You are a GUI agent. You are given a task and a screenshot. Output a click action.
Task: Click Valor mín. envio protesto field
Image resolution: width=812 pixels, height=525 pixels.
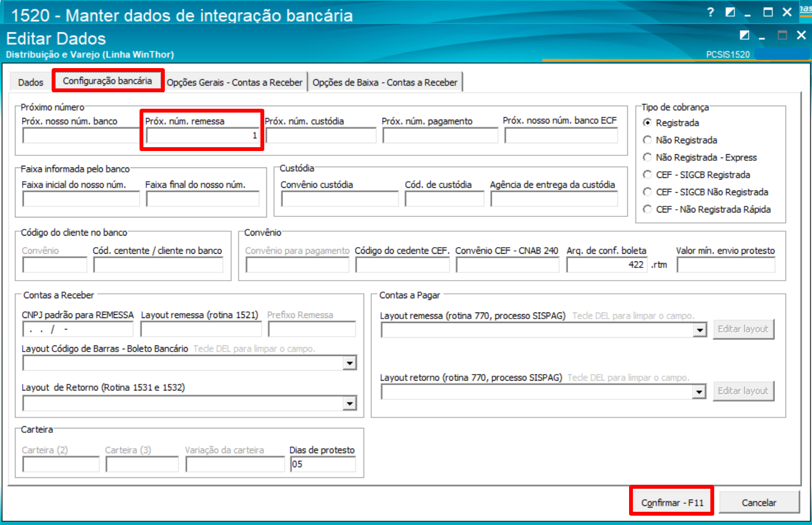[726, 265]
